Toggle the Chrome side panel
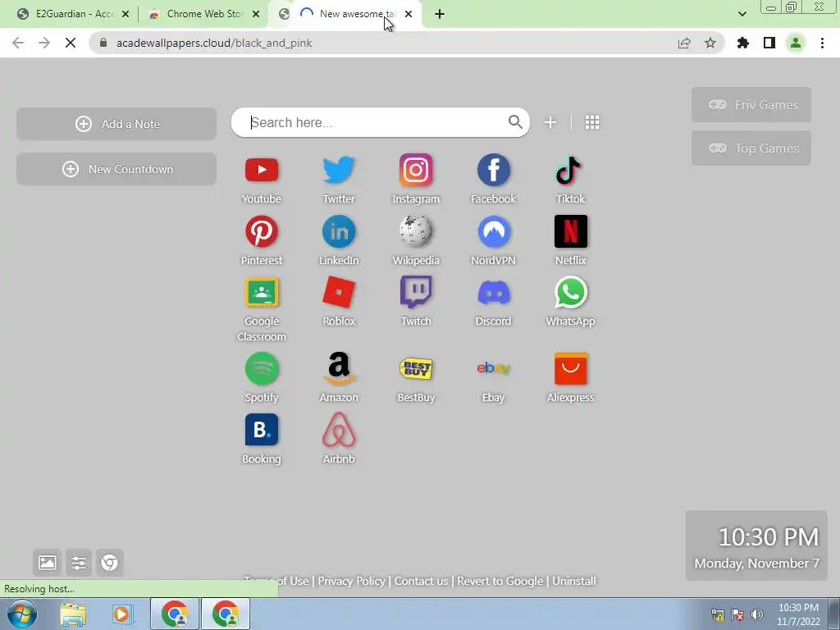Screen dimensions: 840x630 pyautogui.click(x=769, y=43)
